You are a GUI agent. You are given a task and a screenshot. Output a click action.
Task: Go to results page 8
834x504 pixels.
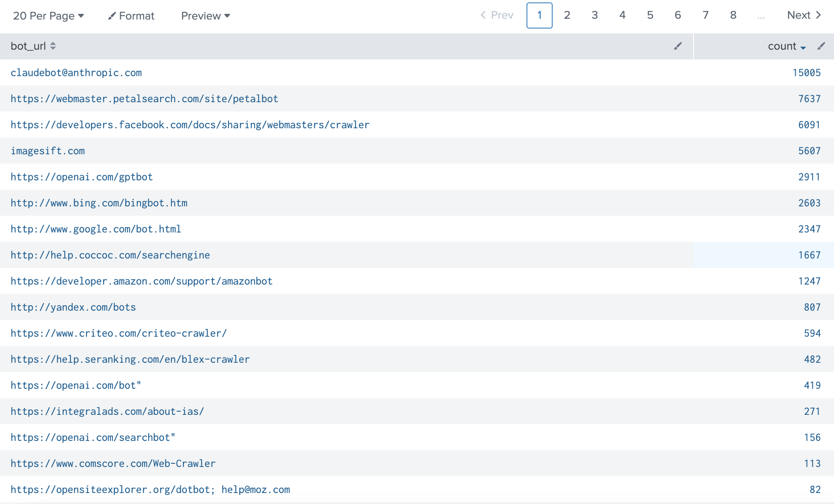pos(733,15)
